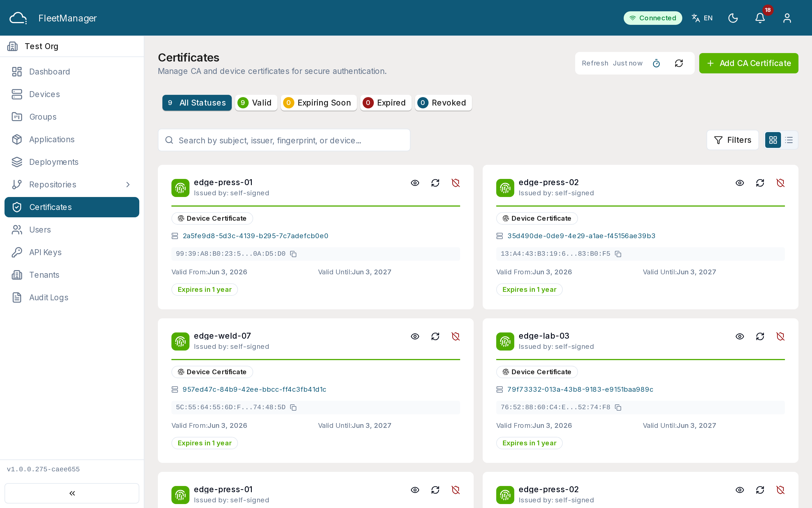812x508 pixels.
Task: Renew bottom edge-press-01 certificate
Action: click(x=435, y=490)
